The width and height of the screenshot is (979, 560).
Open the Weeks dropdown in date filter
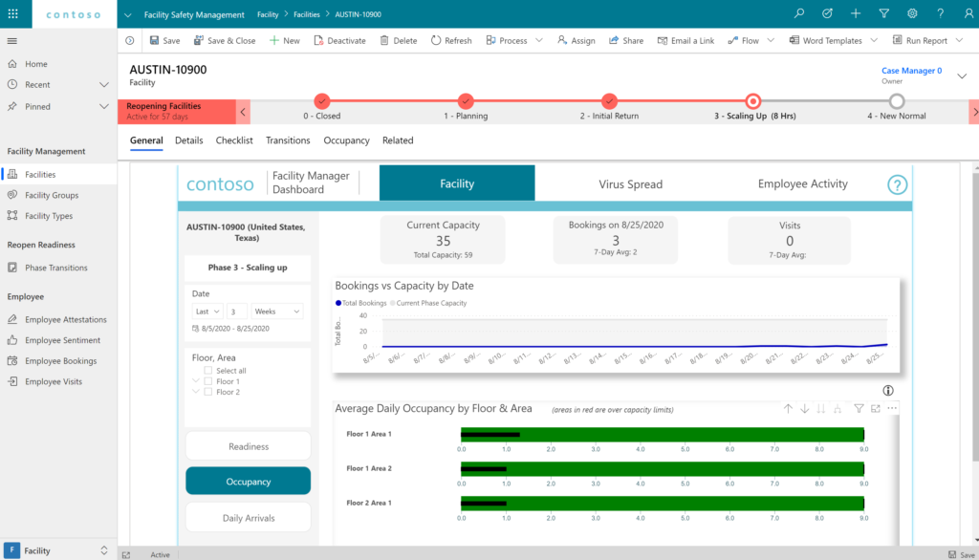(275, 311)
